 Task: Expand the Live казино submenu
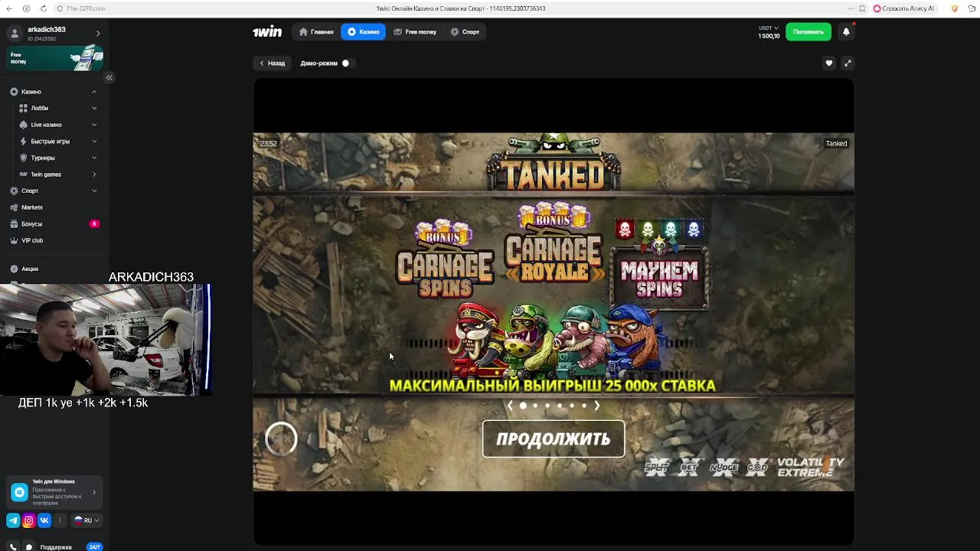[94, 125]
